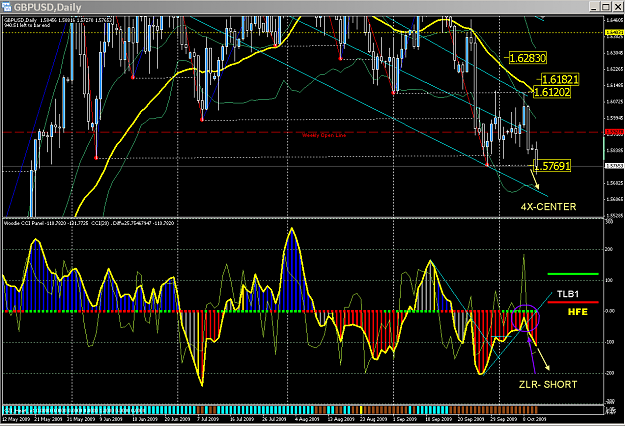Click the 23 Aug 2009 date label
Viewport: 625px width, 426px height.
coord(373,419)
